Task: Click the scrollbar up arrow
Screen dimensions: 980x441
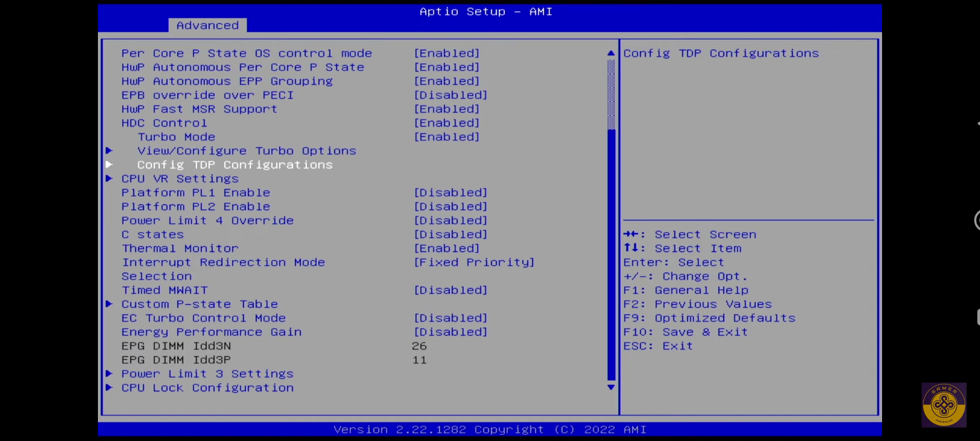Action: [x=611, y=53]
